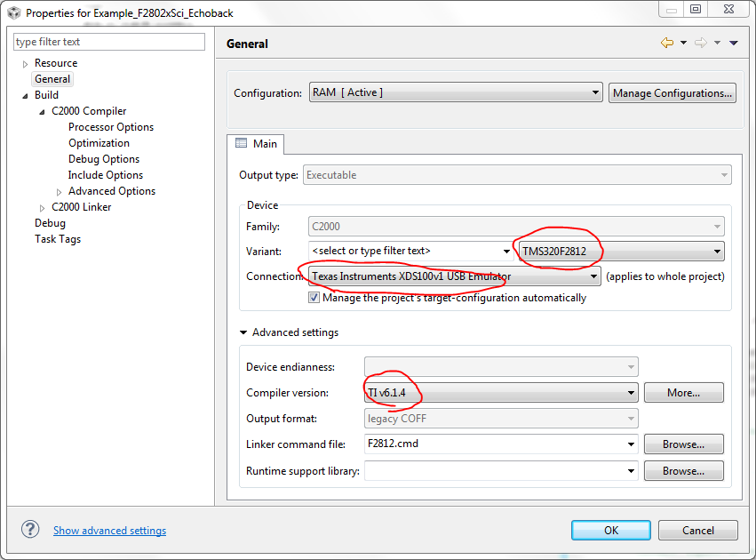Click the Show advanced settings link
This screenshot has width=756, height=560.
[109, 531]
